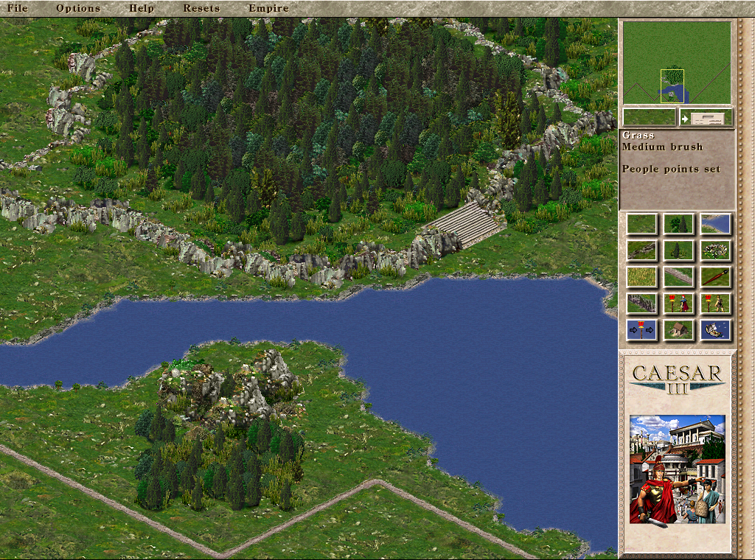Open the File menu
755x560 pixels.
click(18, 8)
